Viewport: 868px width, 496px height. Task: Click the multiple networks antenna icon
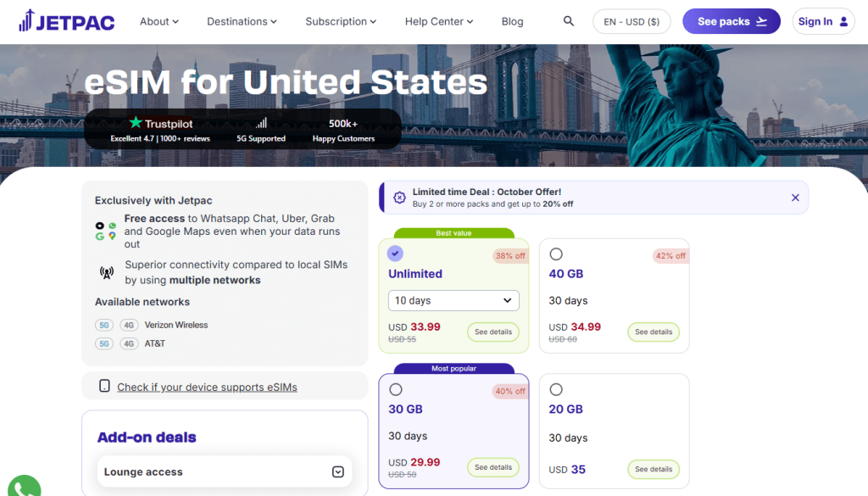(x=107, y=272)
